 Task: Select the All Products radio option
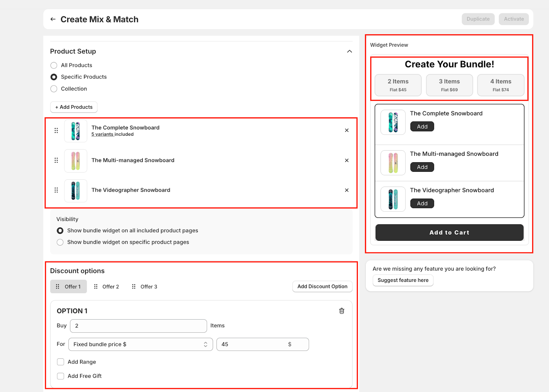point(54,66)
